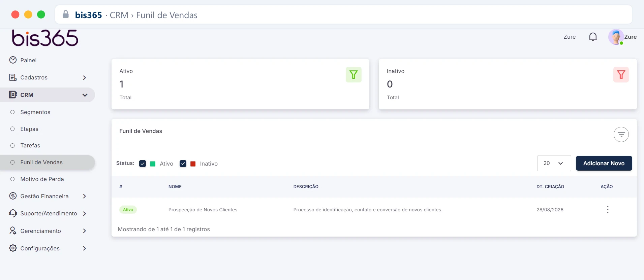Open the Zure user avatar menu
This screenshot has height=280, width=644.
(616, 37)
